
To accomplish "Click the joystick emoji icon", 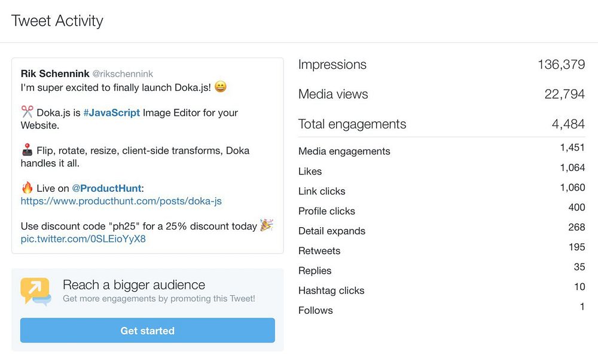I will [x=27, y=150].
